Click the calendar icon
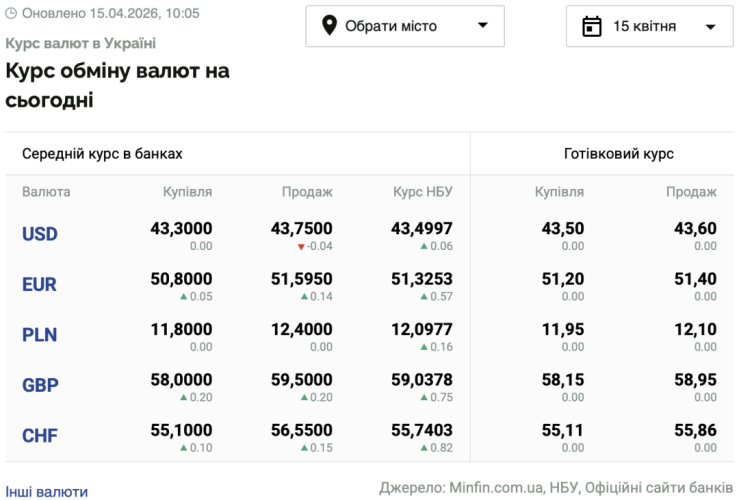 [x=592, y=26]
